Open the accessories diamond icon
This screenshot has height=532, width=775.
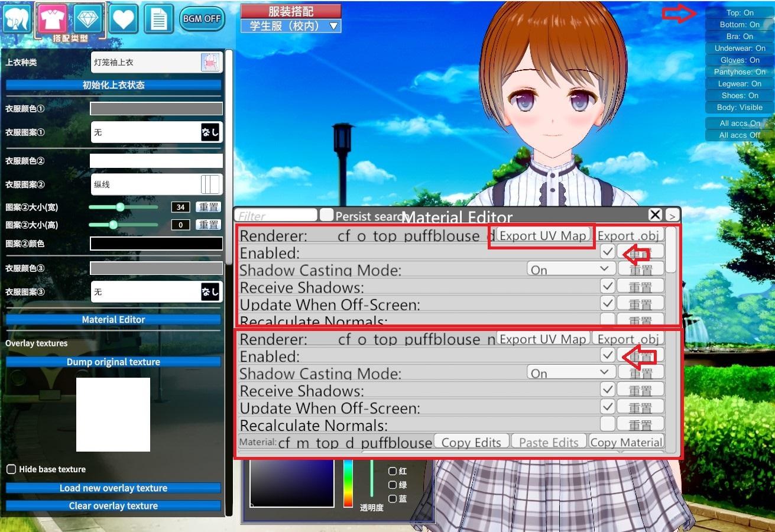88,18
